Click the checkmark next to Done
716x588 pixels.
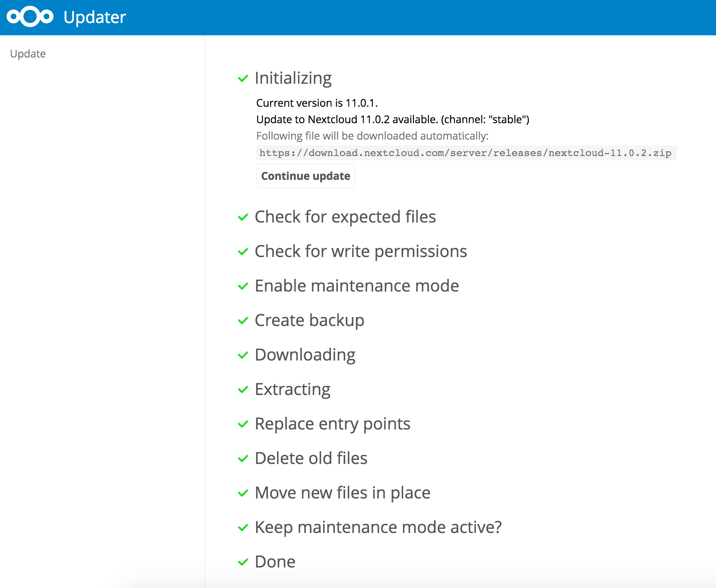[243, 562]
